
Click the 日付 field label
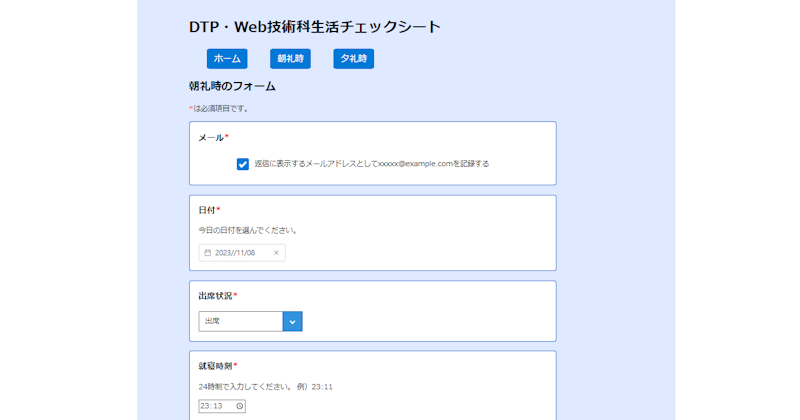(x=209, y=210)
